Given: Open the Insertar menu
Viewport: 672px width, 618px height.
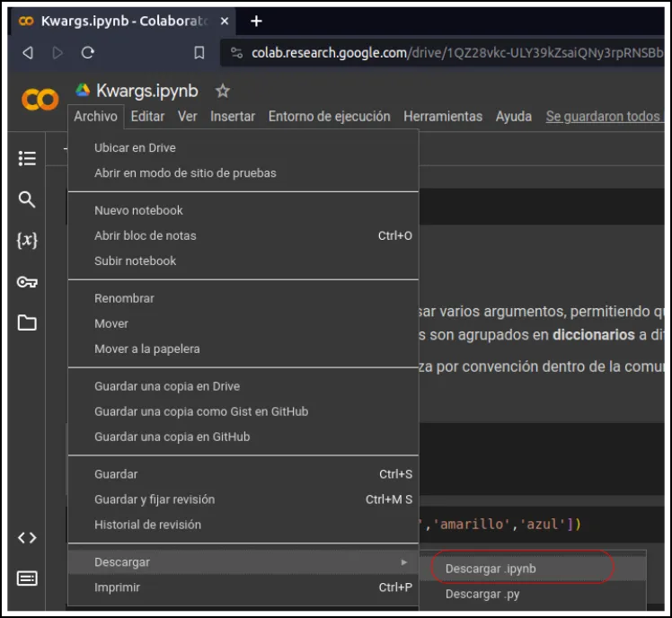Looking at the screenshot, I should pyautogui.click(x=233, y=116).
